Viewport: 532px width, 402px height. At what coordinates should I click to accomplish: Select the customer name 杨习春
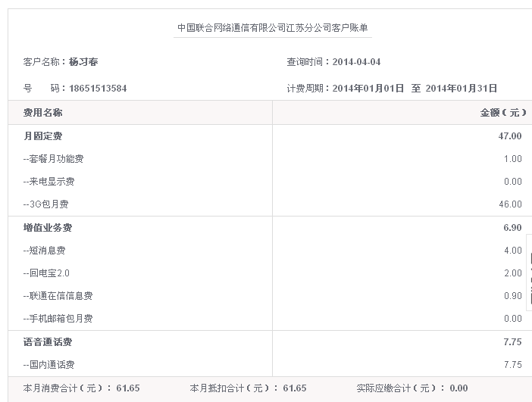[x=83, y=61]
